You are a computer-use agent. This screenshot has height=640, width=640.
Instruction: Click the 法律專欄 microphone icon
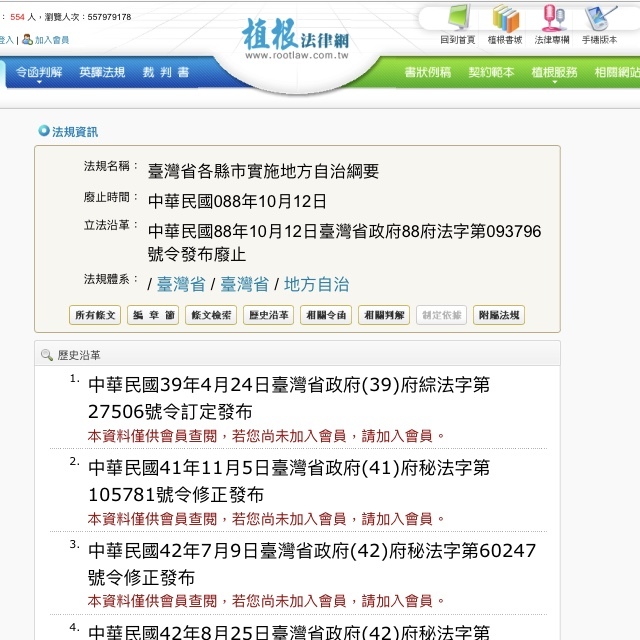coord(552,18)
